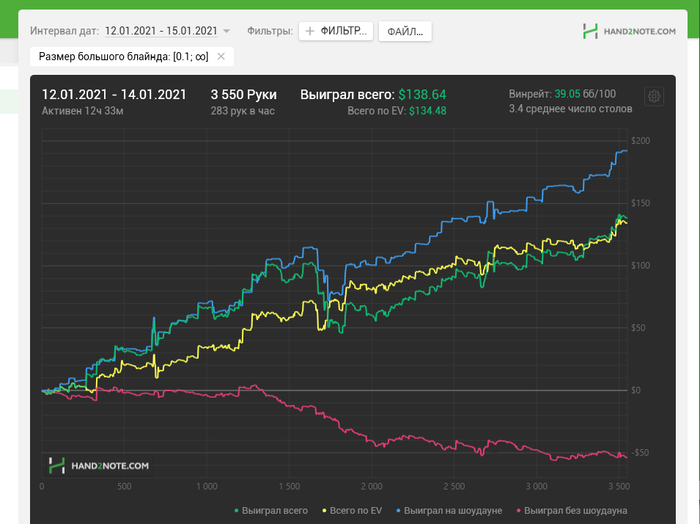Click the $200 y-axis label
Image resolution: width=700 pixels, height=524 pixels.
[x=641, y=141]
